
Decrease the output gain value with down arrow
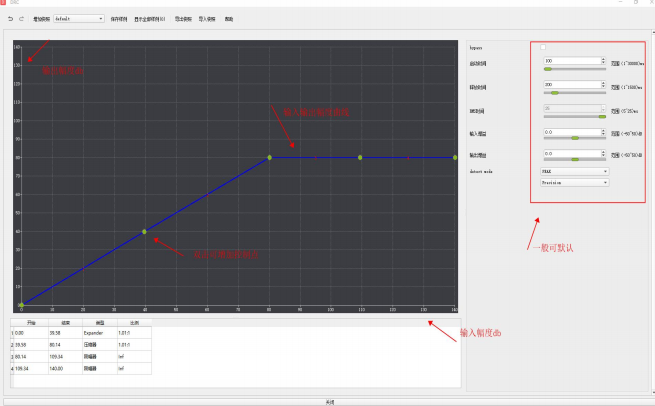pos(603,156)
